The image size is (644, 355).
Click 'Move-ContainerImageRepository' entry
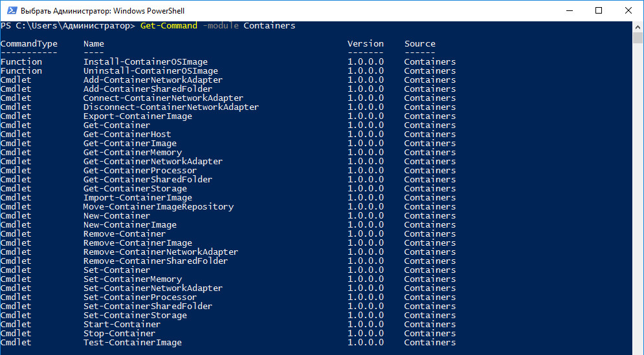[158, 206]
